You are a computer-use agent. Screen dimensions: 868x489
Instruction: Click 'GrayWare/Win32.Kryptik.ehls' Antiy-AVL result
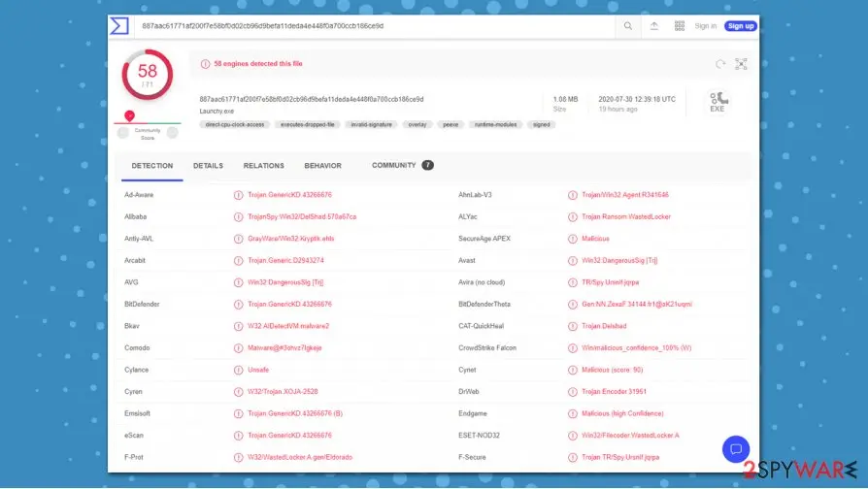click(290, 239)
